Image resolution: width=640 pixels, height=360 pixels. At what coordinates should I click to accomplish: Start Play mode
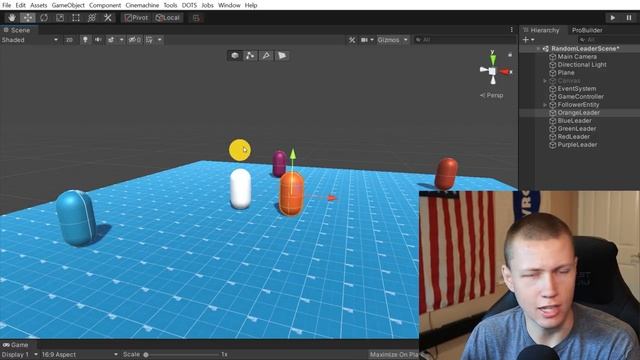pyautogui.click(x=612, y=18)
